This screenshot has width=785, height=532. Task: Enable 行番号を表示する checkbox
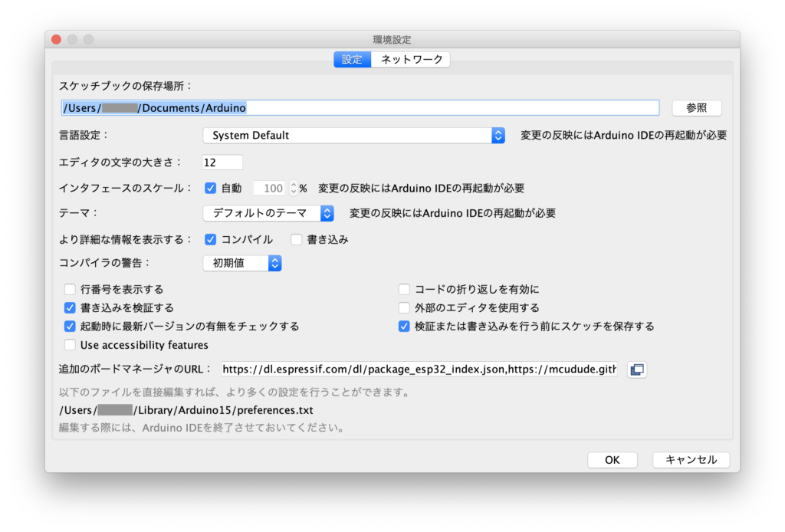pos(71,290)
